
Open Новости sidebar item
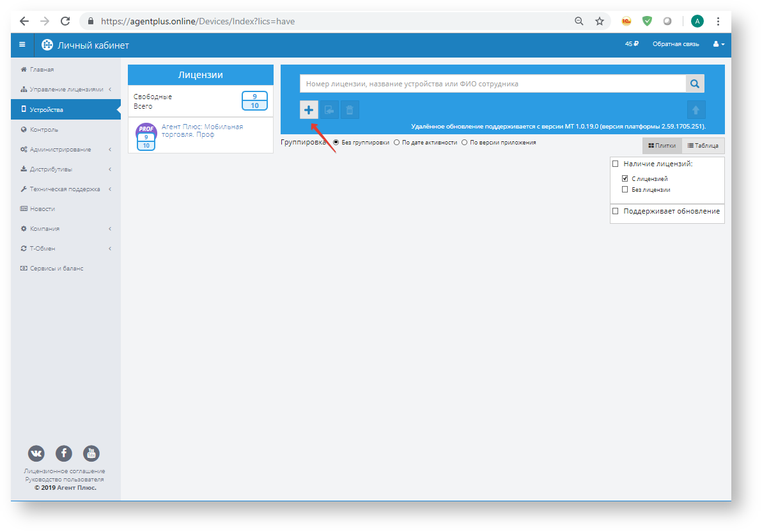[66, 208]
